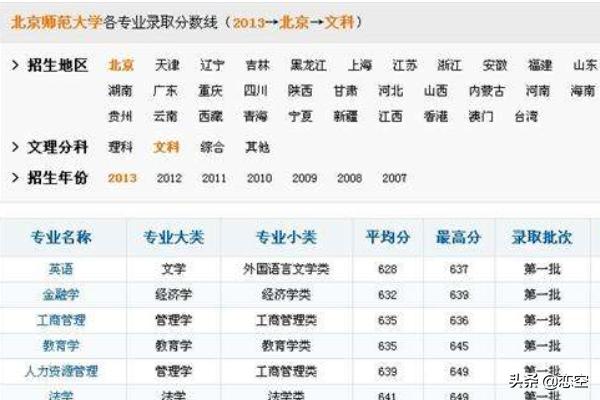Sort by the 专业名称 column header

tap(61, 237)
